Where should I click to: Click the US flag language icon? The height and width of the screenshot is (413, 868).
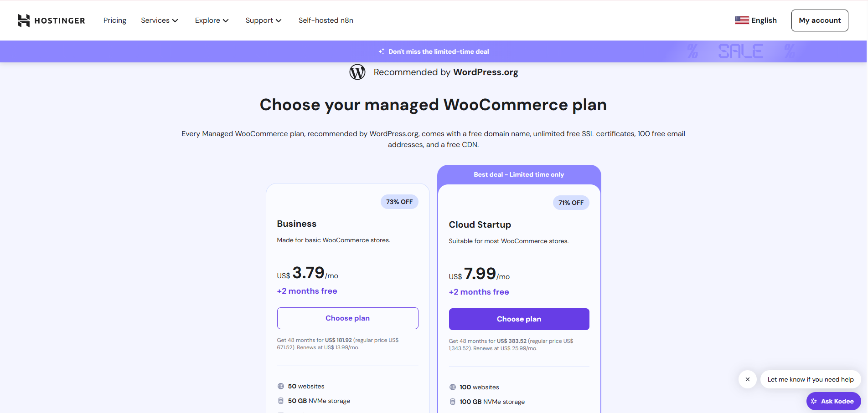[742, 20]
